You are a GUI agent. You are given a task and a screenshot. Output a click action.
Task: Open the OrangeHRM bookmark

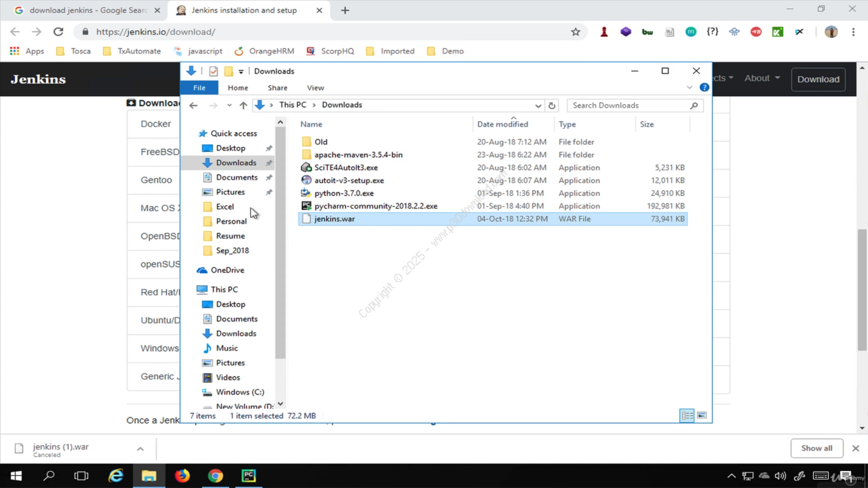(264, 51)
